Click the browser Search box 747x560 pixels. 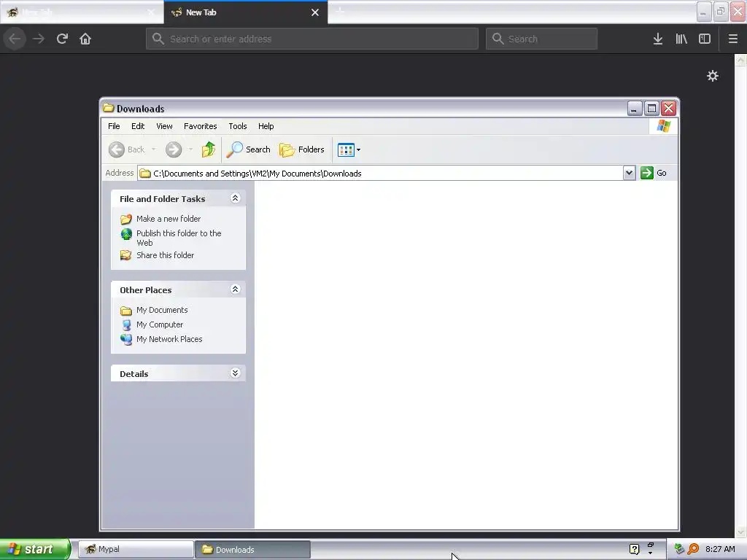pyautogui.click(x=541, y=39)
